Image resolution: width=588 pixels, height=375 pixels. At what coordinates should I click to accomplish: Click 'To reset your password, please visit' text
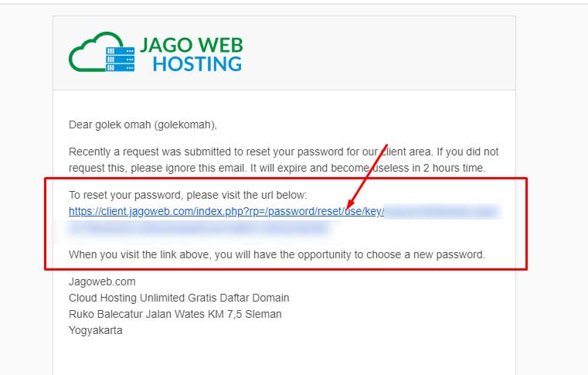(188, 195)
